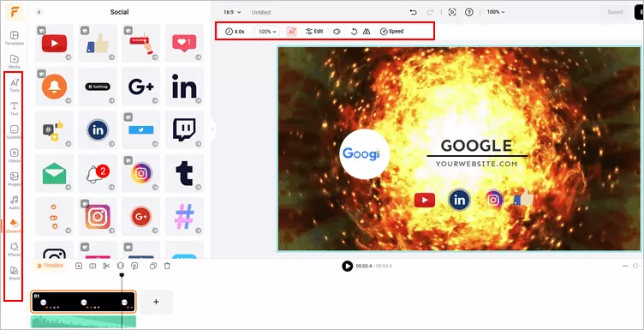
Task: Add the red round G+ badge element
Action: [140, 217]
